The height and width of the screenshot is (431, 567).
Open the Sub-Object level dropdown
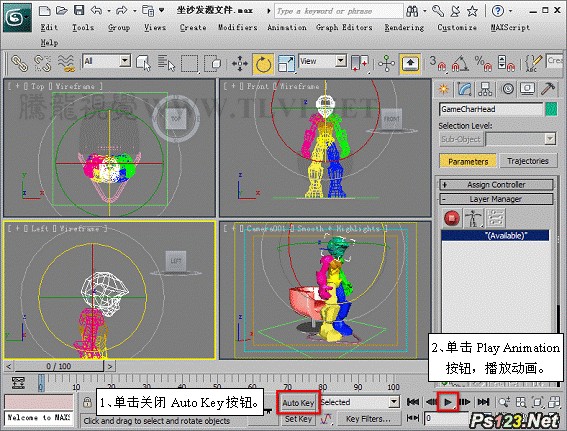(550, 139)
